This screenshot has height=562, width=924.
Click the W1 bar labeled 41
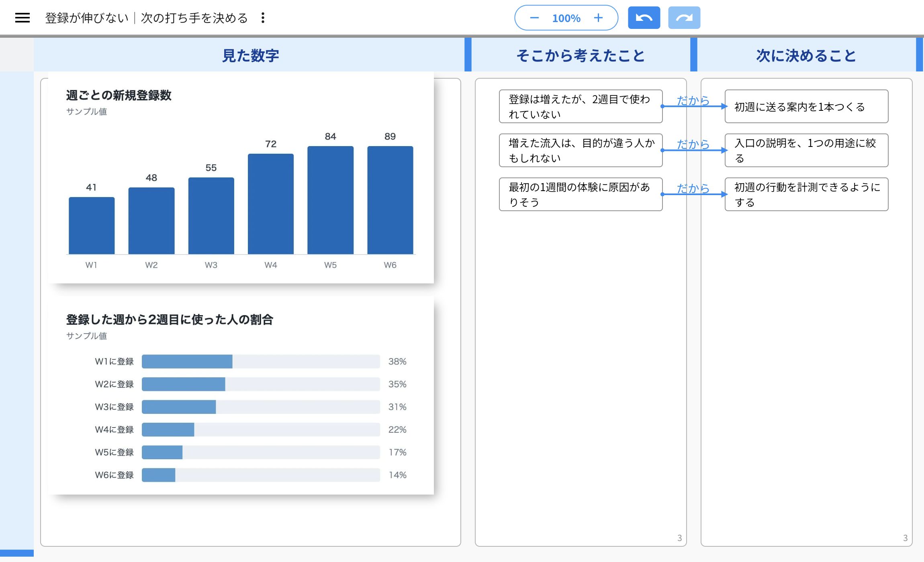(x=92, y=226)
